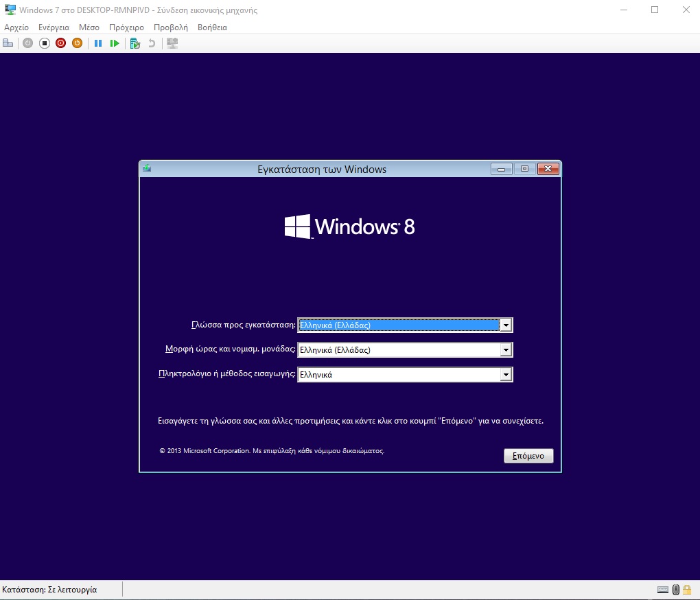
Task: Create a checkpoint using toolbar icon
Action: click(135, 43)
